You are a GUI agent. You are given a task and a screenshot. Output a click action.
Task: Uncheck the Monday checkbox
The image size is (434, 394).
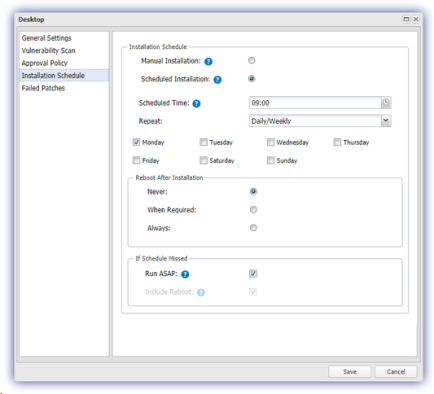click(x=136, y=142)
